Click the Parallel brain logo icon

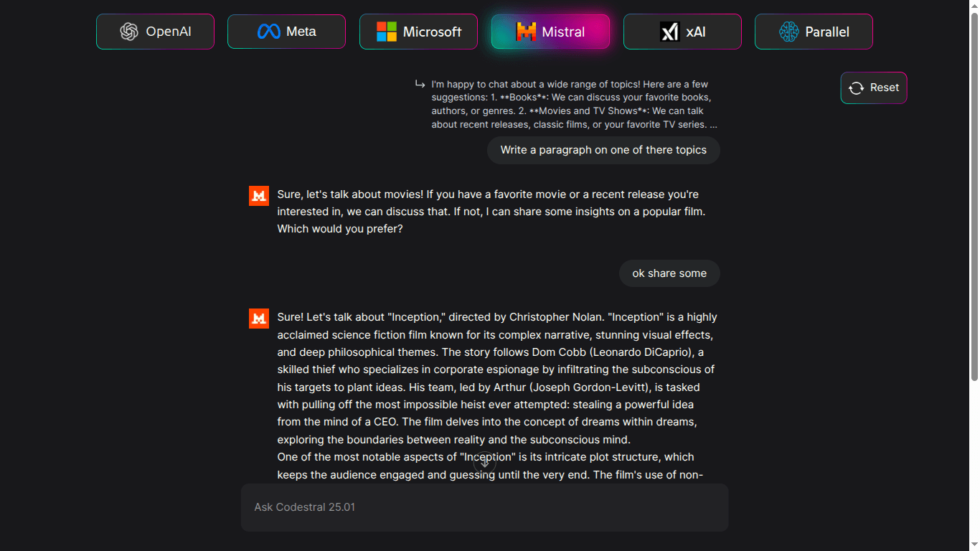coord(789,32)
